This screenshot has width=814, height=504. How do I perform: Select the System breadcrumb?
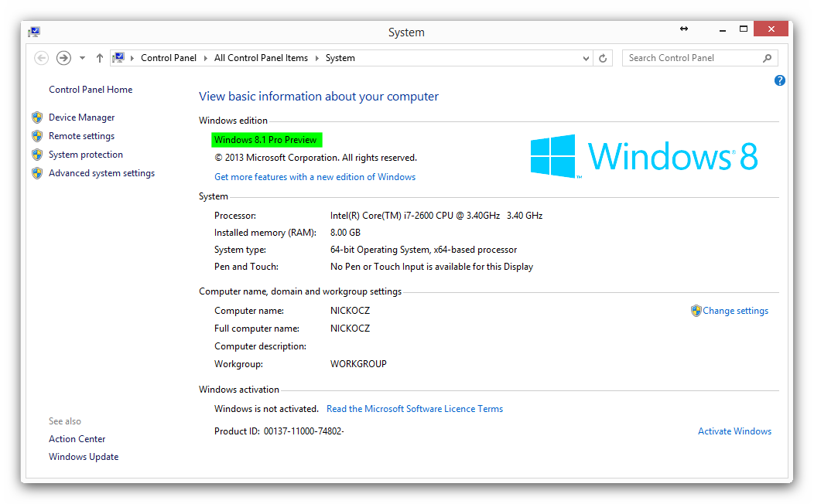(x=340, y=58)
